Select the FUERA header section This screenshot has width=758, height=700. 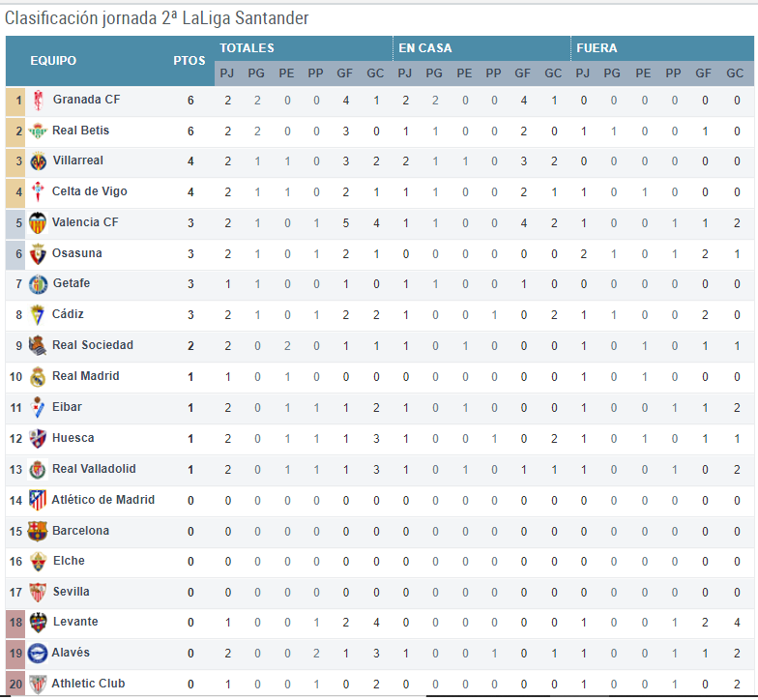coord(597,48)
